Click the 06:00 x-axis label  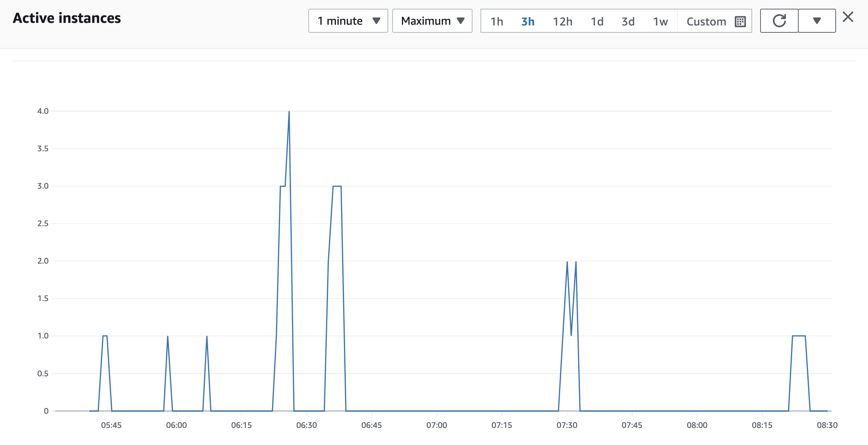click(176, 425)
